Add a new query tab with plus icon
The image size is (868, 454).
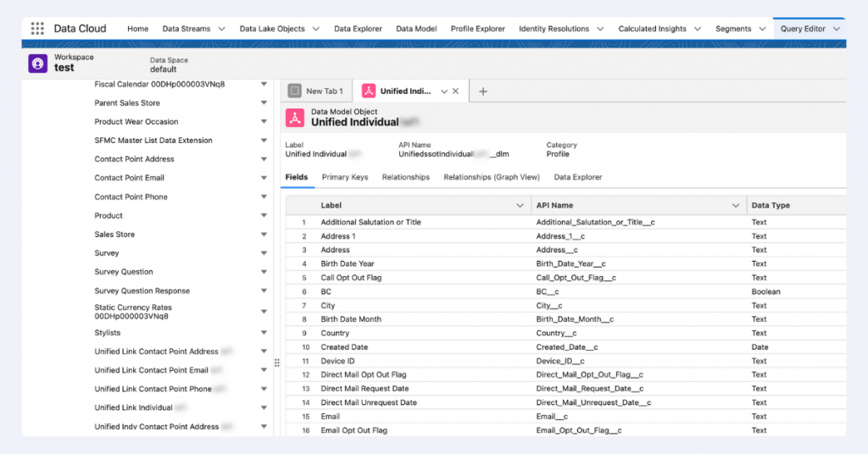tap(482, 91)
